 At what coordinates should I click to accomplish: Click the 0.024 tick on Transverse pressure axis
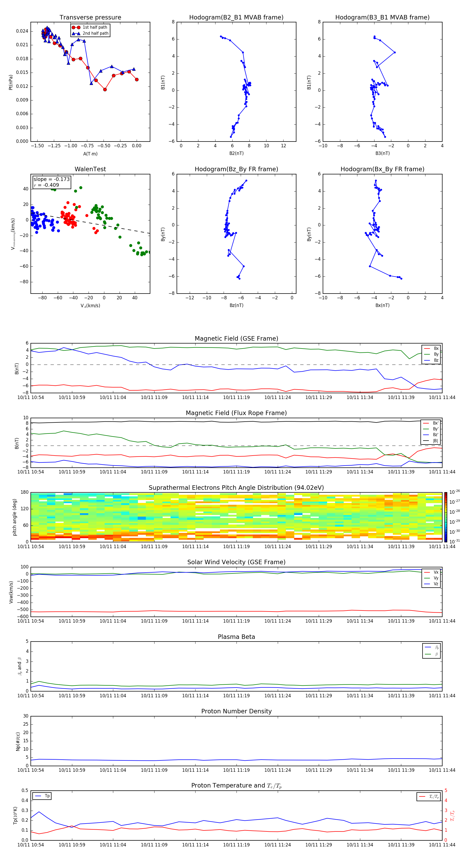(22, 31)
